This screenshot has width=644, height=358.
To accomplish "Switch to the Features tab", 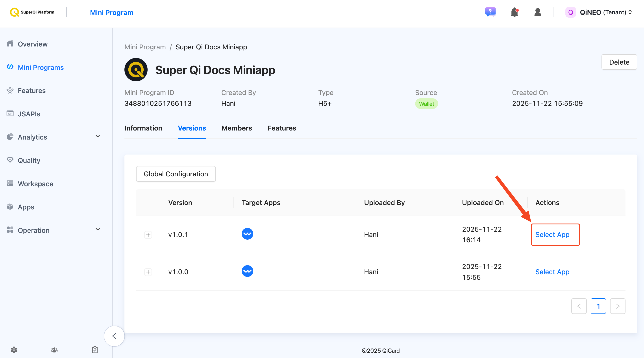I will [282, 128].
